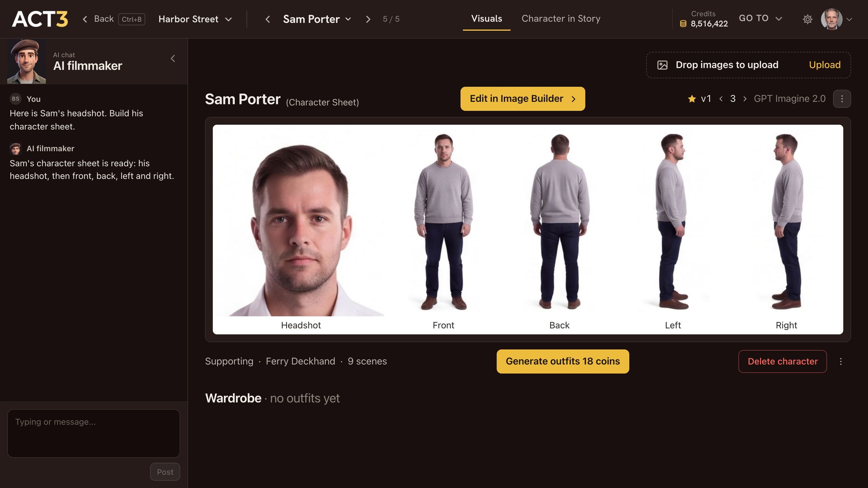Screen dimensions: 868x488
Task: Open the character sheet kebab menu
Action: pos(842,99)
